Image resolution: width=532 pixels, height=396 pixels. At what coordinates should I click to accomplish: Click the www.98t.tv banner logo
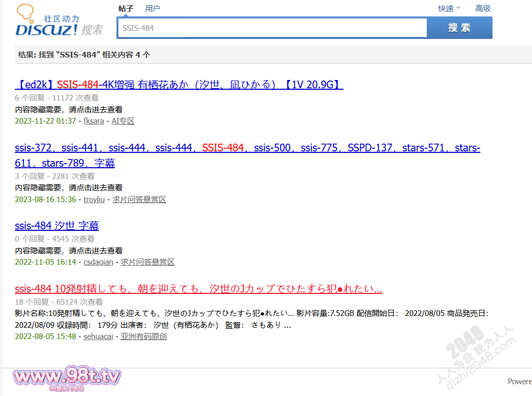(68, 379)
